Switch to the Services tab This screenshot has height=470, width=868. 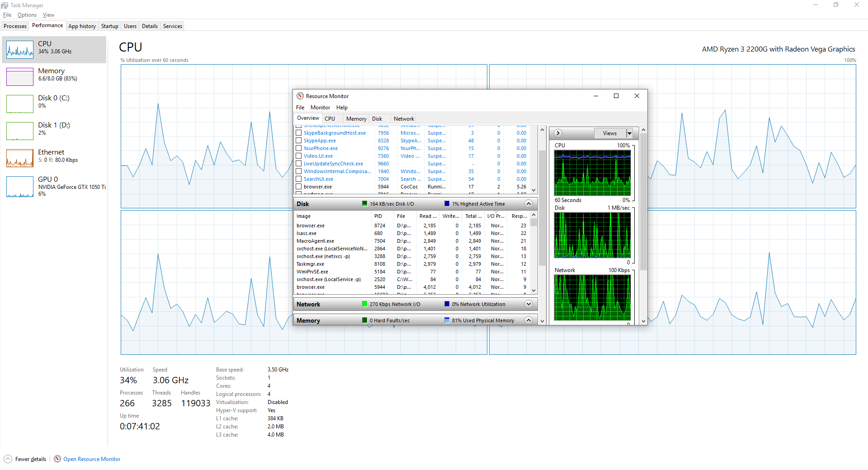coord(173,26)
